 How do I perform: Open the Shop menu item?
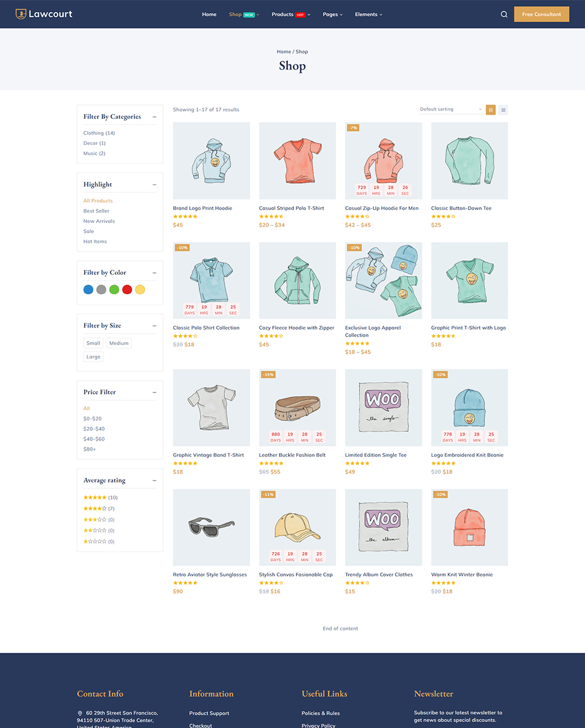point(236,14)
